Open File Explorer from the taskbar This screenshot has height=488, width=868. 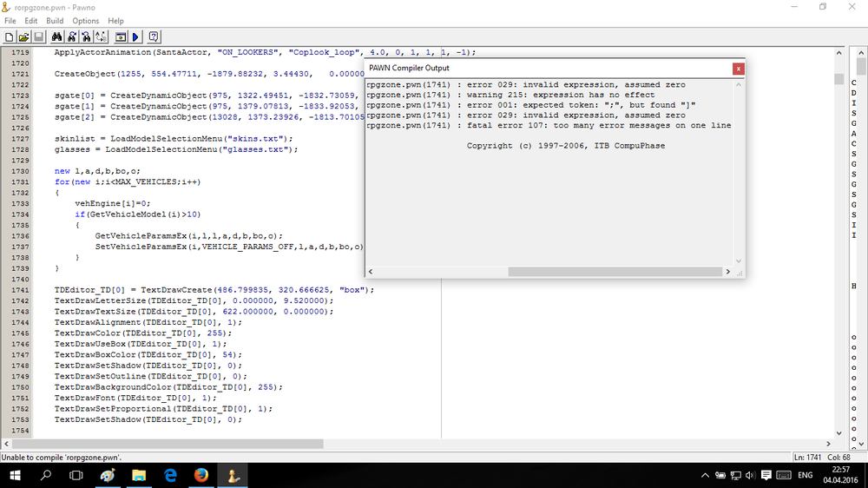138,475
